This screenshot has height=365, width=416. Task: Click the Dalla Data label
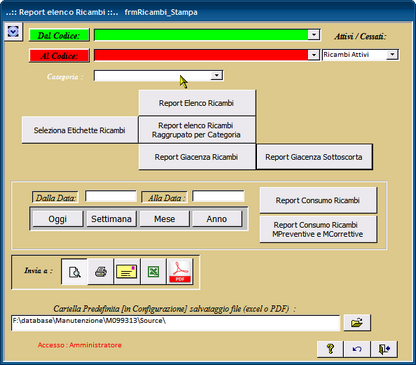coord(55,198)
